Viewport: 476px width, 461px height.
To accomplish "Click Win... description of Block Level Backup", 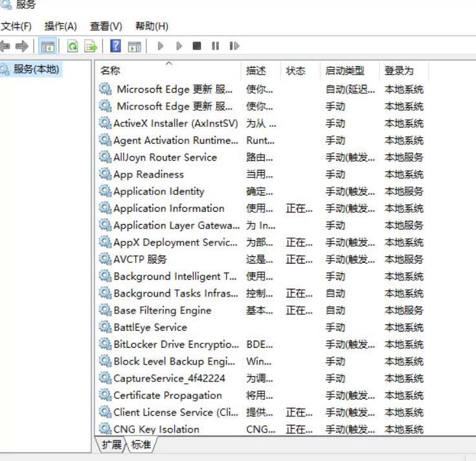I will coord(258,361).
